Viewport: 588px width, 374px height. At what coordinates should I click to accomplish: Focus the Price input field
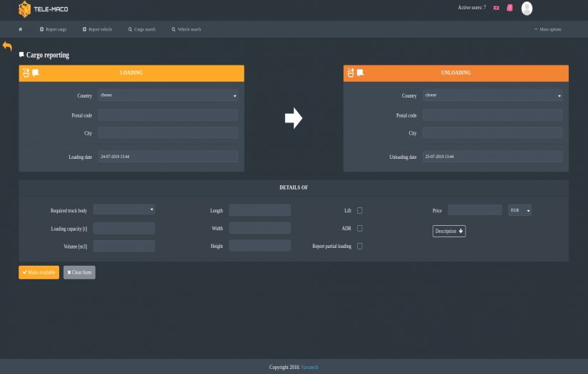[x=475, y=210]
